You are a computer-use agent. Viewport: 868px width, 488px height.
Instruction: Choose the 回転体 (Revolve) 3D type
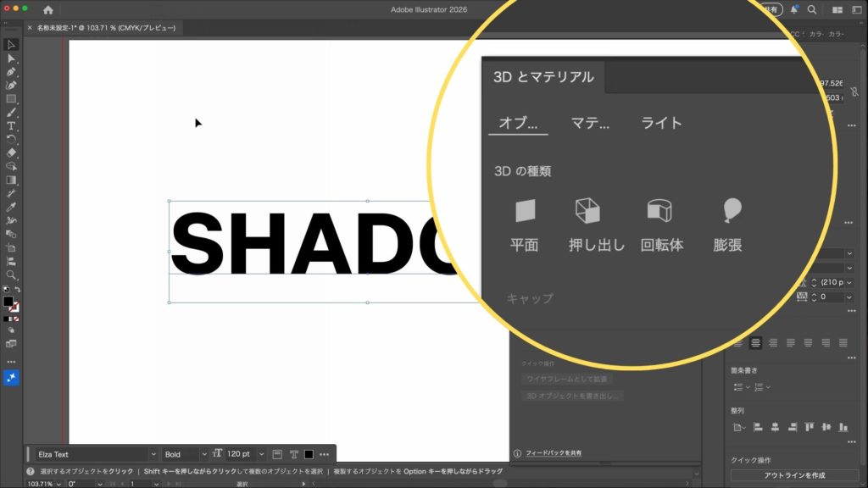pos(662,225)
